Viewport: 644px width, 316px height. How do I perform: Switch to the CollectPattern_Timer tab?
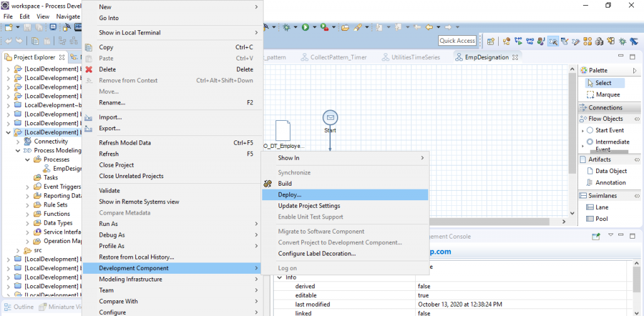coord(333,57)
